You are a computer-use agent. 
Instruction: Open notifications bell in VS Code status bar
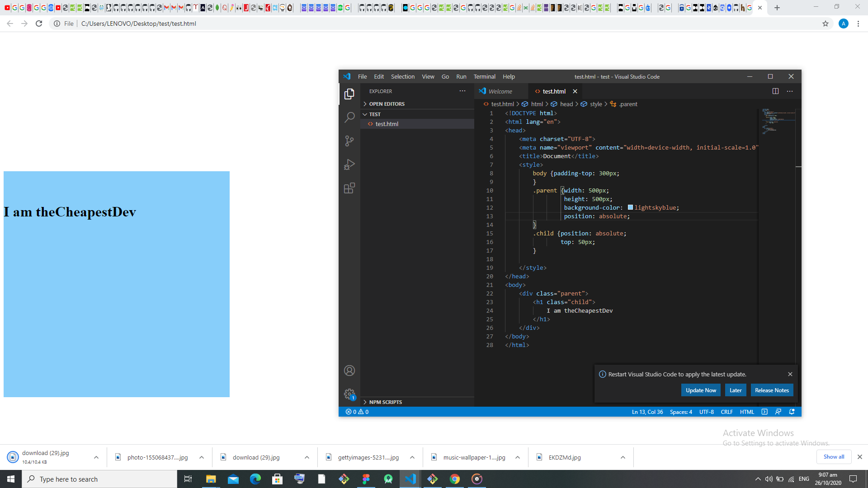(792, 412)
